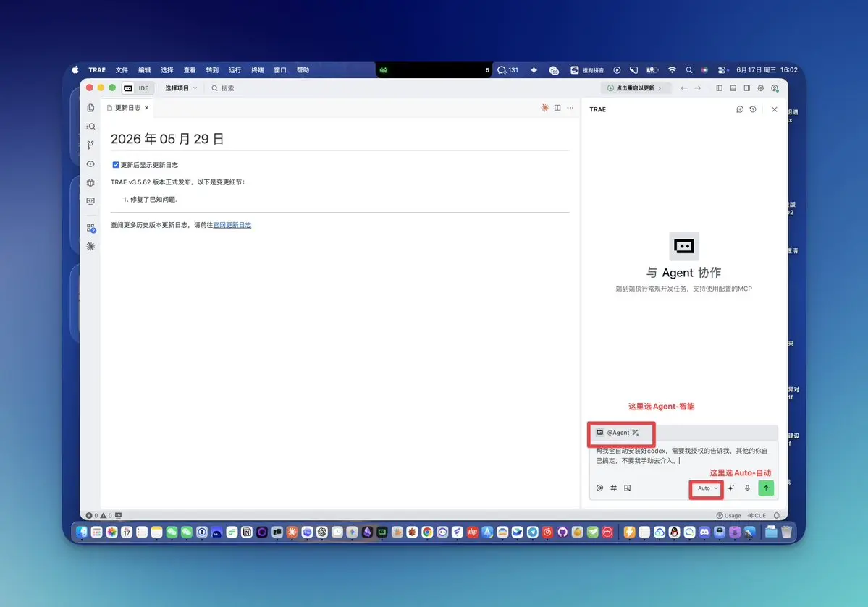
Task: Go back with the left arrow
Action: (684, 88)
